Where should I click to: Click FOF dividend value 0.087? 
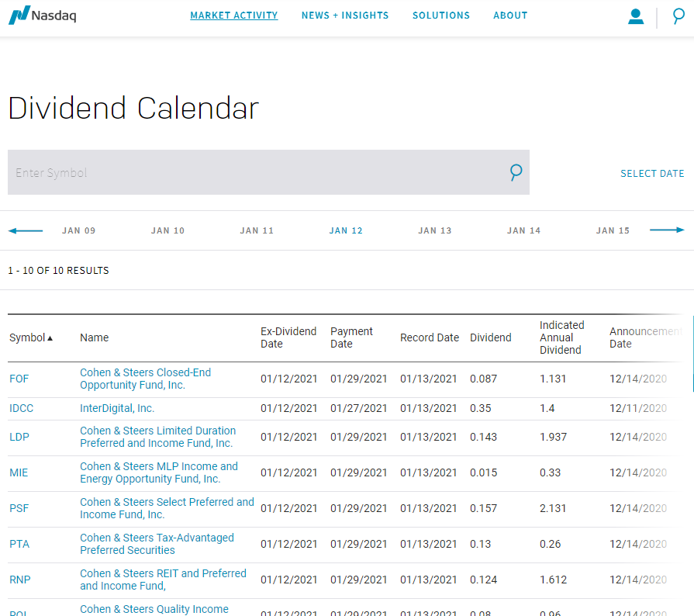tap(483, 379)
